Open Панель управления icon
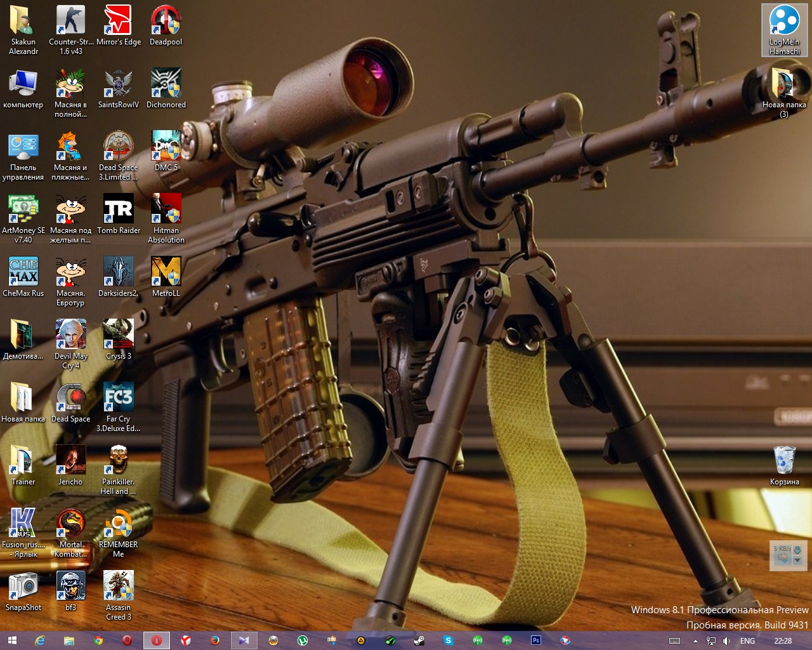Screen dimensions: 812x650 click(x=23, y=156)
